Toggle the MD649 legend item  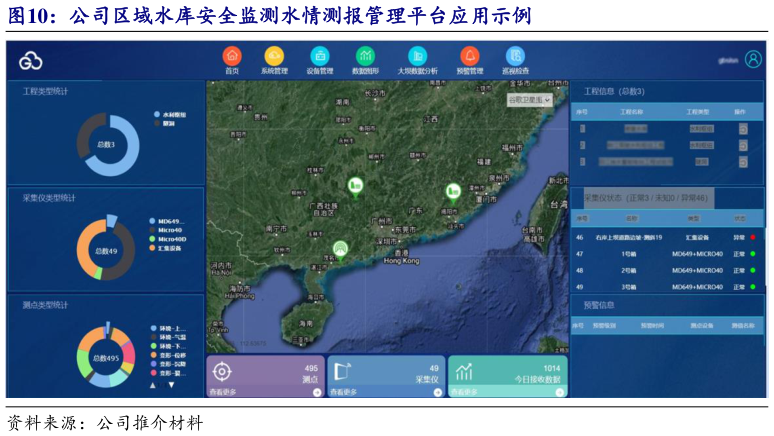point(166,221)
